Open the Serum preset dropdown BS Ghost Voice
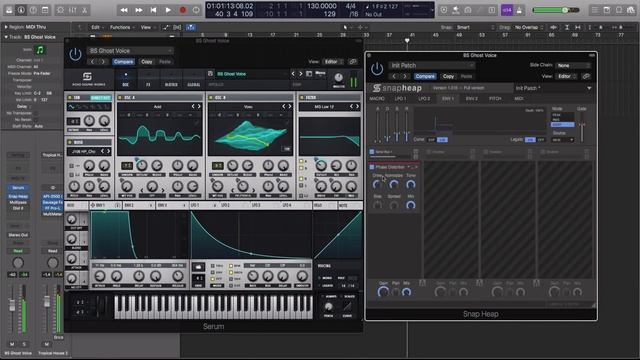640x360 pixels. 130,51
